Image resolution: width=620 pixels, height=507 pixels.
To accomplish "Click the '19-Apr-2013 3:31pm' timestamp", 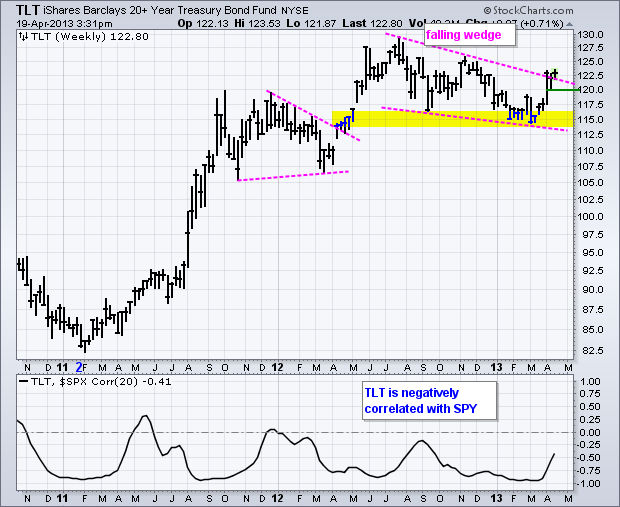I will point(64,24).
